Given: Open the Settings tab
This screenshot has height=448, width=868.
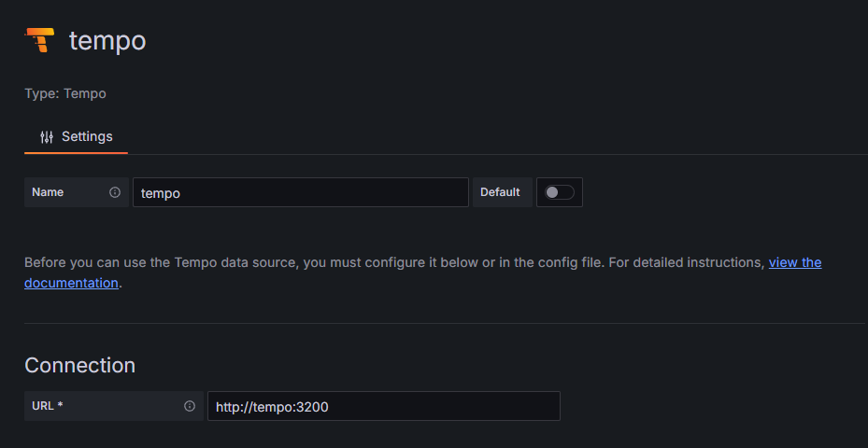Looking at the screenshot, I should point(77,136).
